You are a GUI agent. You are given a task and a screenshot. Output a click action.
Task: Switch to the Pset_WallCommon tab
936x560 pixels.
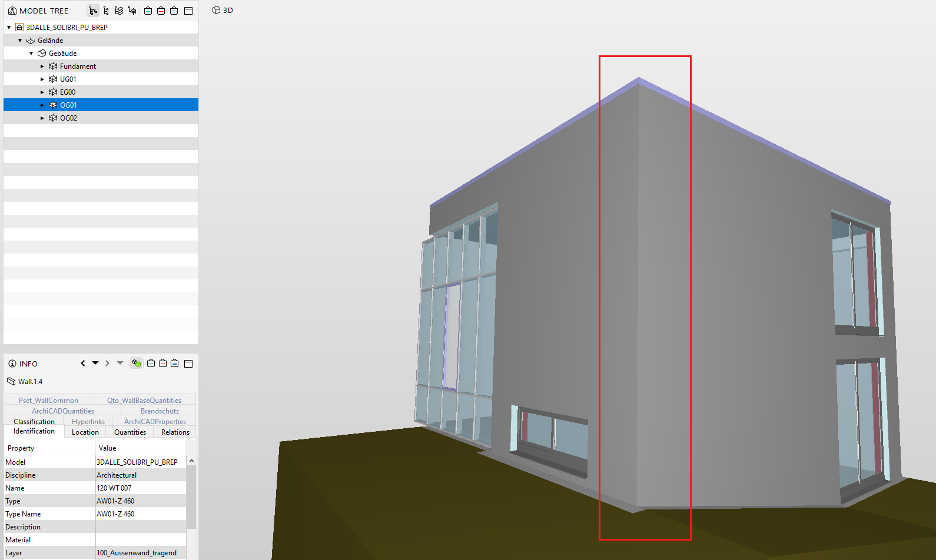click(48, 401)
